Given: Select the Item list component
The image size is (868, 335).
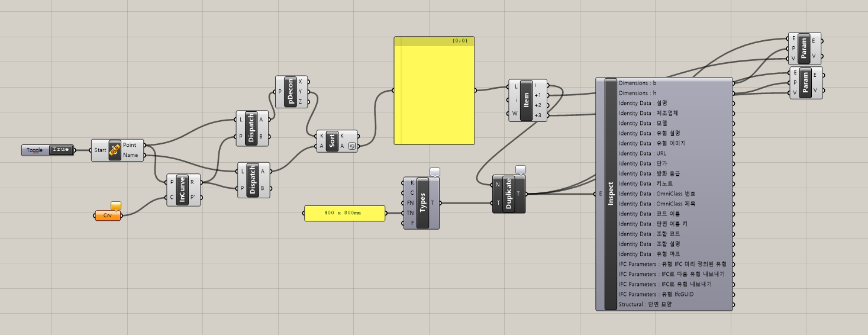Looking at the screenshot, I should pos(526,100).
